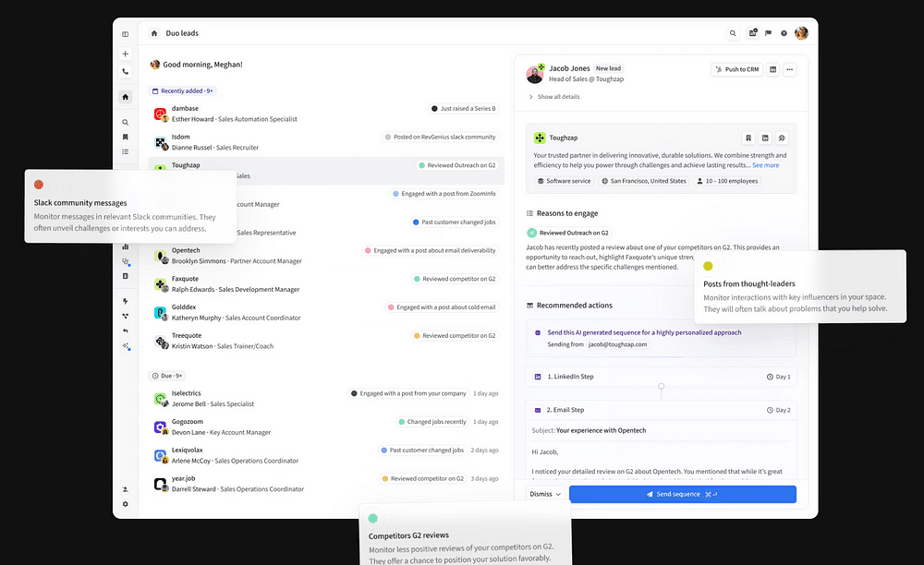This screenshot has width=924, height=565.
Task: Click the globe search icon on Toughzap card
Action: (782, 138)
